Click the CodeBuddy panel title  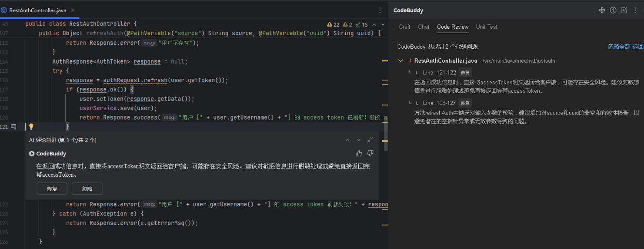[408, 10]
